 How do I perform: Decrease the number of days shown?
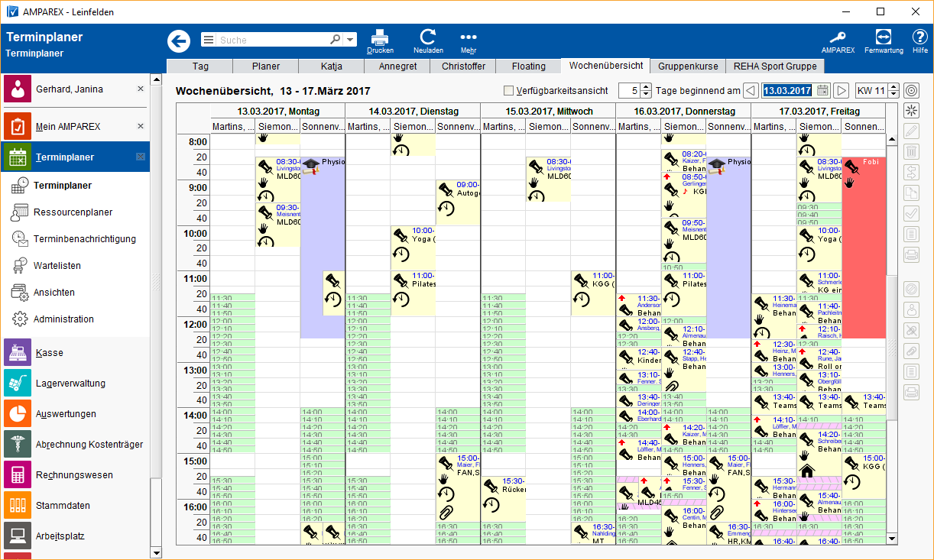646,94
